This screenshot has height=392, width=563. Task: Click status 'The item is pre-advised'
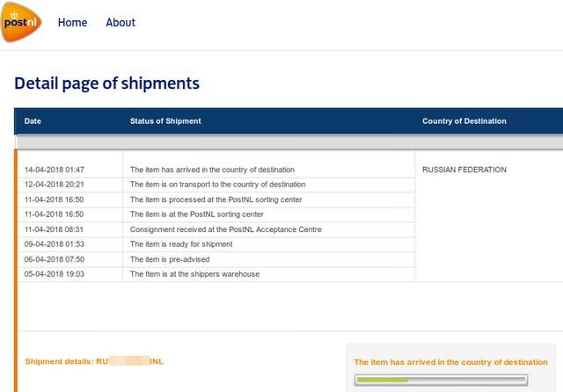coord(170,259)
